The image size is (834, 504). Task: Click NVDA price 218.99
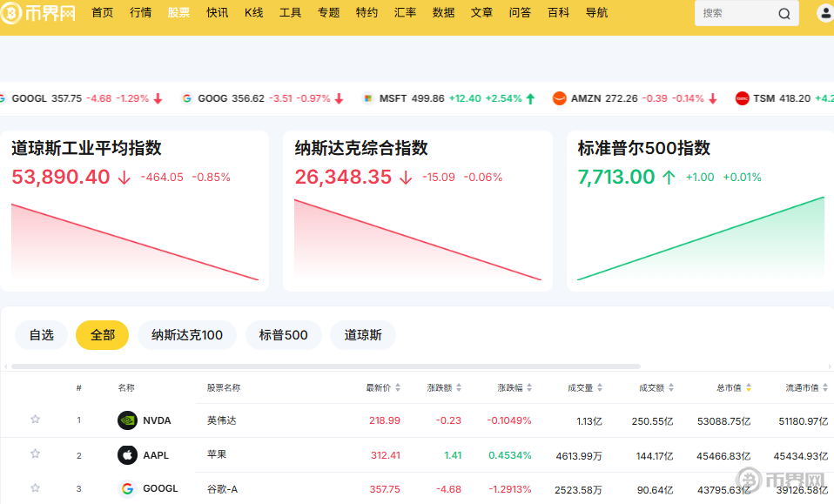point(385,420)
